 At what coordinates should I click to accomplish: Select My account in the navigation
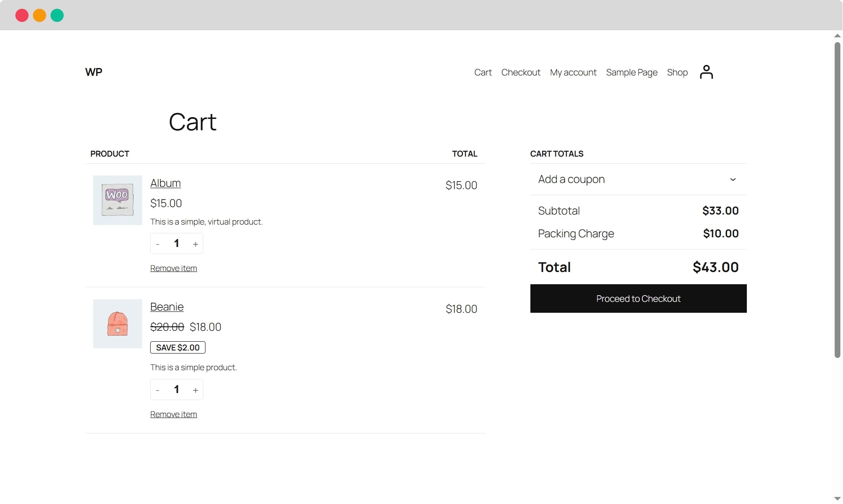click(573, 72)
